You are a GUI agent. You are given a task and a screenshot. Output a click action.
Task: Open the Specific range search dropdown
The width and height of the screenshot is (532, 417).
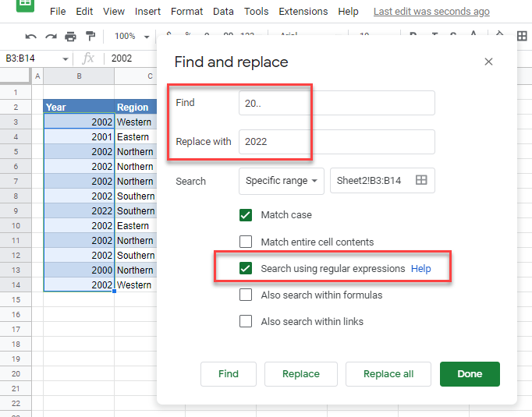click(x=281, y=180)
